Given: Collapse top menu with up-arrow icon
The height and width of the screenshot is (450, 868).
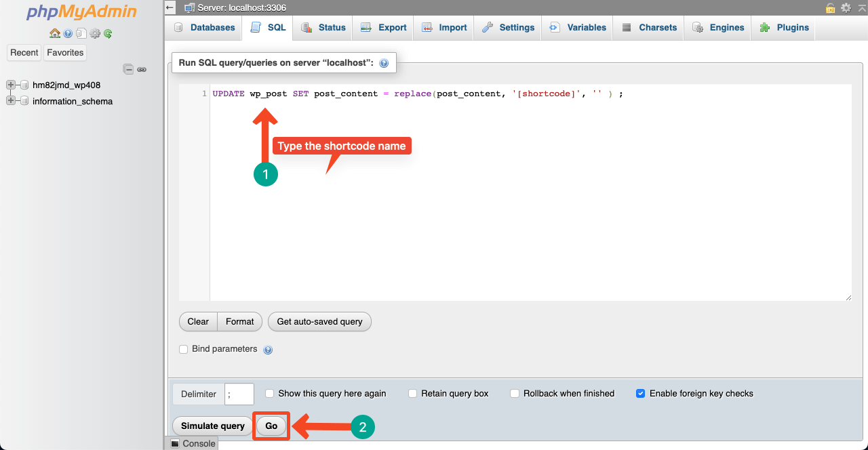Looking at the screenshot, I should [861, 7].
